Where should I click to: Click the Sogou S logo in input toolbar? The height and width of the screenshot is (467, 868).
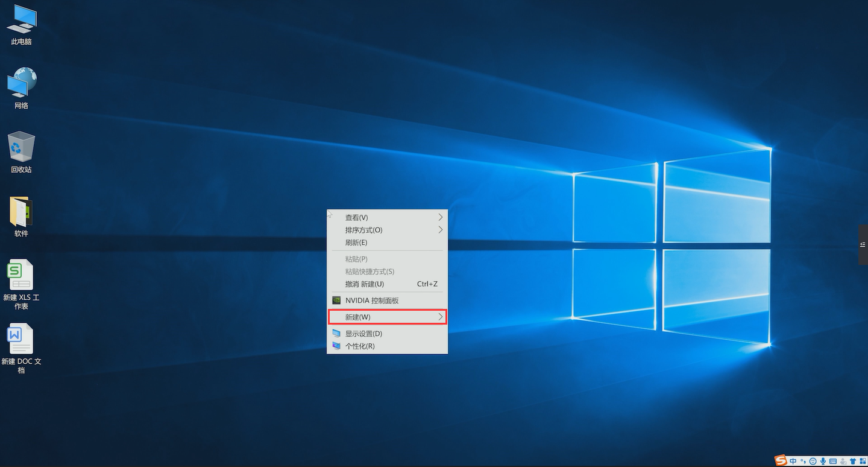coord(781,460)
